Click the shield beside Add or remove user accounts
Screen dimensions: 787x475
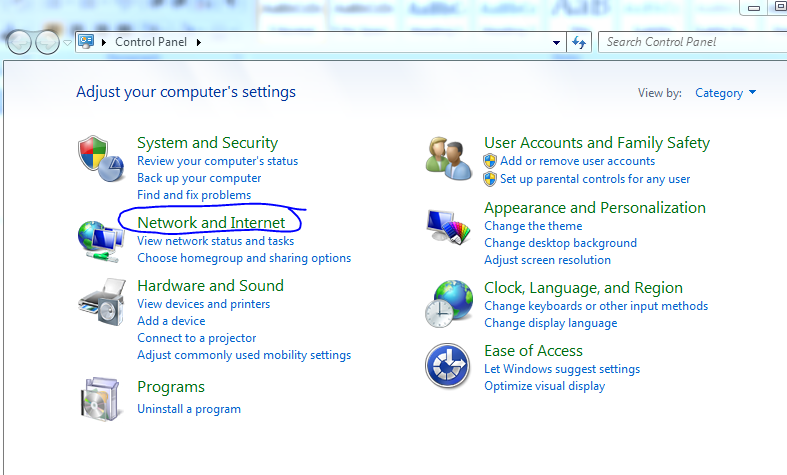[x=490, y=161]
